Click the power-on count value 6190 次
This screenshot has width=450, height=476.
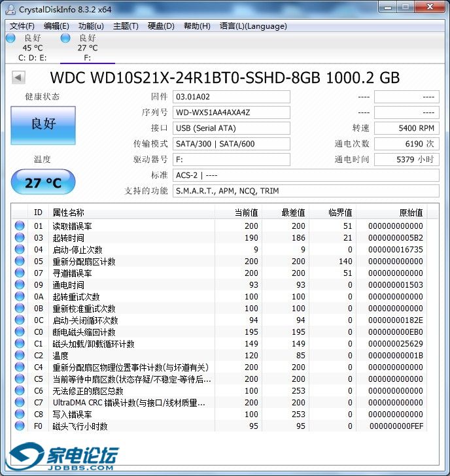407,144
